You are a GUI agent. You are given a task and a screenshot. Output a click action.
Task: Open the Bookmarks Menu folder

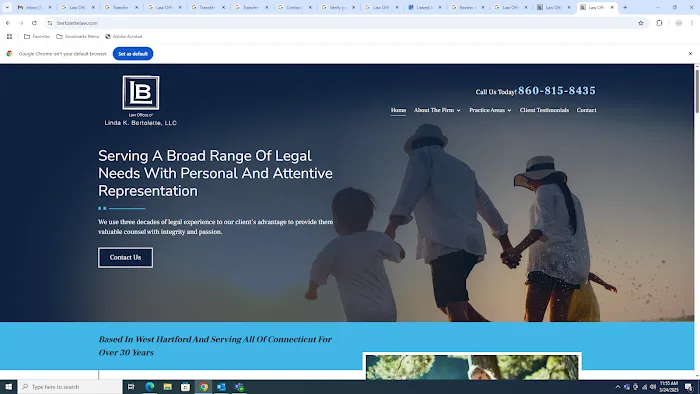coord(78,36)
